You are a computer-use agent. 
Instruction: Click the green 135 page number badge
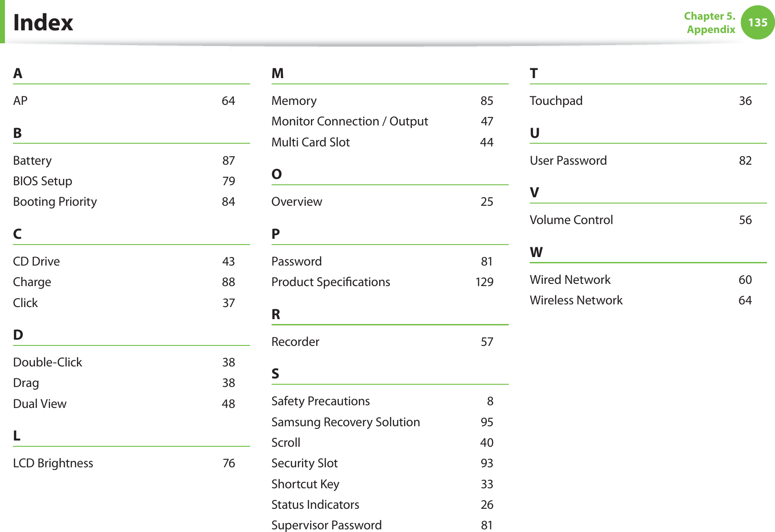pyautogui.click(x=757, y=22)
